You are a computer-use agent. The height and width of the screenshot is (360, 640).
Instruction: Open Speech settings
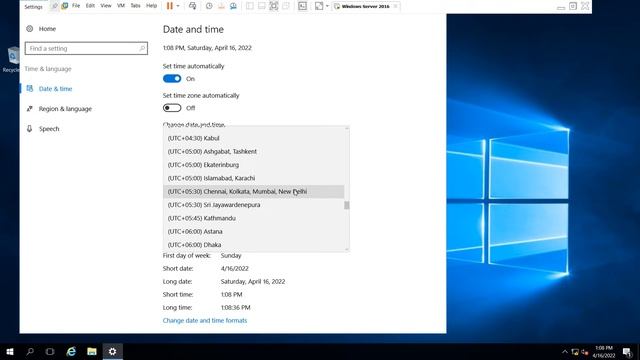point(49,129)
